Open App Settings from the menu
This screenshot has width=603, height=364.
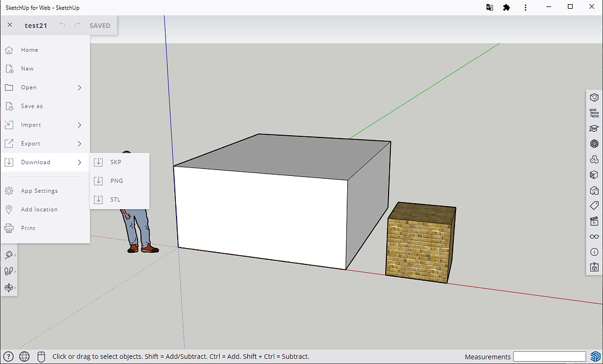(38, 190)
